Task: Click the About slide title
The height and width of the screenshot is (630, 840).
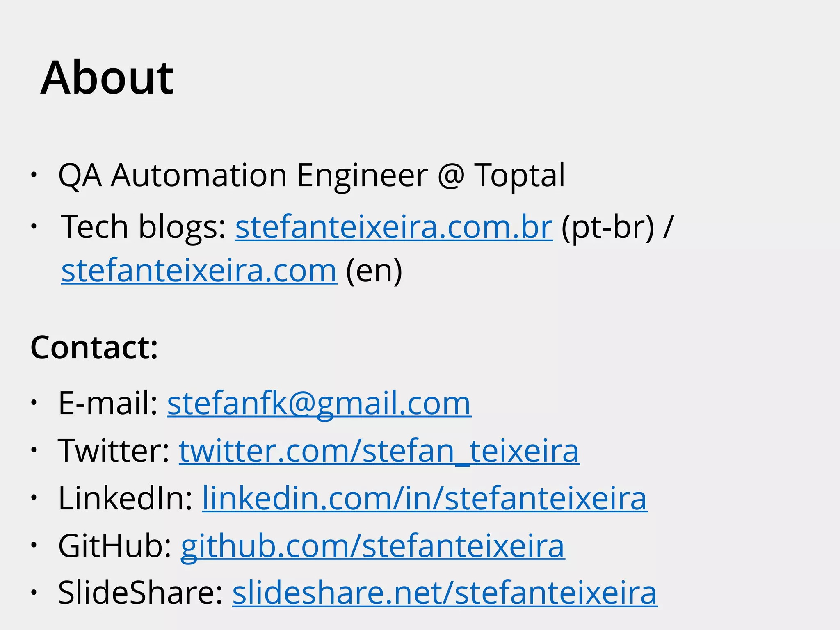Action: (x=107, y=78)
